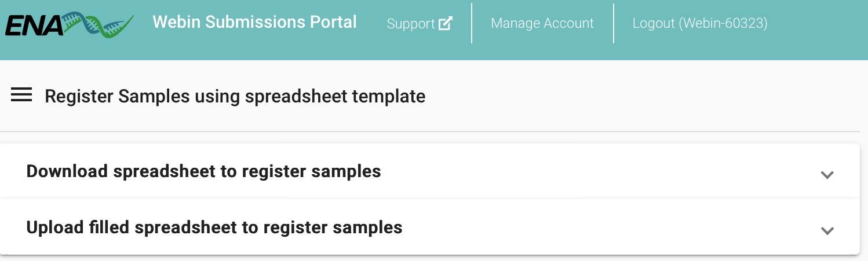Image resolution: width=868 pixels, height=261 pixels.
Task: Click the Webin Submissions Portal title
Action: pos(254,22)
